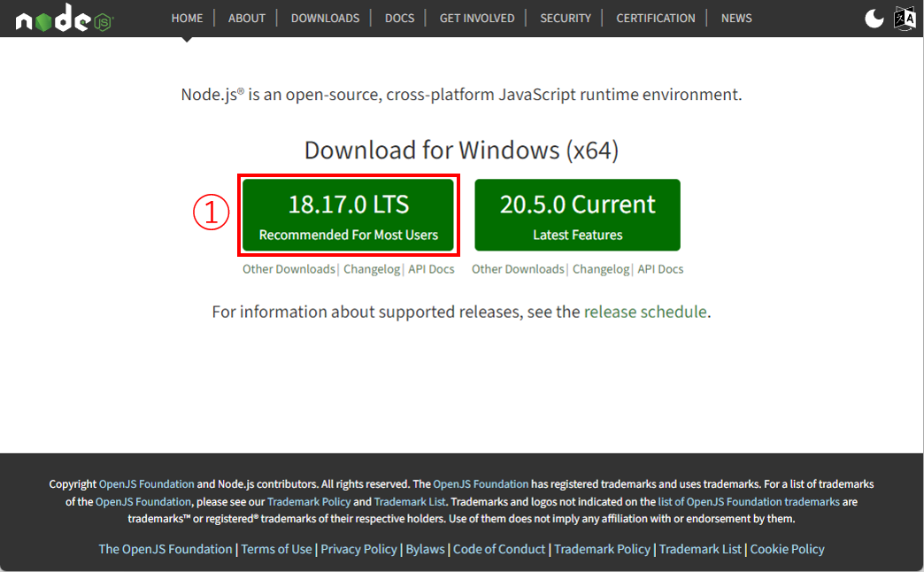The width and height of the screenshot is (924, 572).
Task: Open Other Downloads under the LTS version
Action: click(x=289, y=269)
